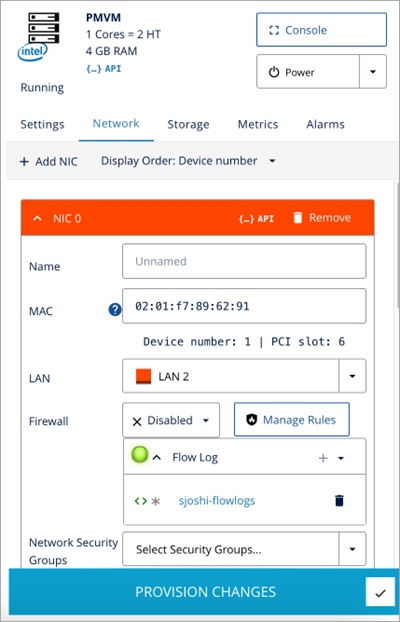Select the Network tab

coord(116,123)
